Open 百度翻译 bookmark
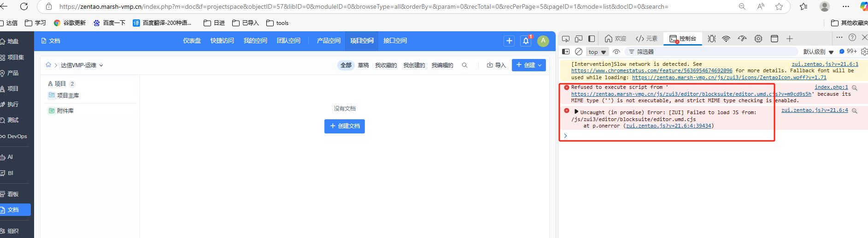 pos(162,23)
